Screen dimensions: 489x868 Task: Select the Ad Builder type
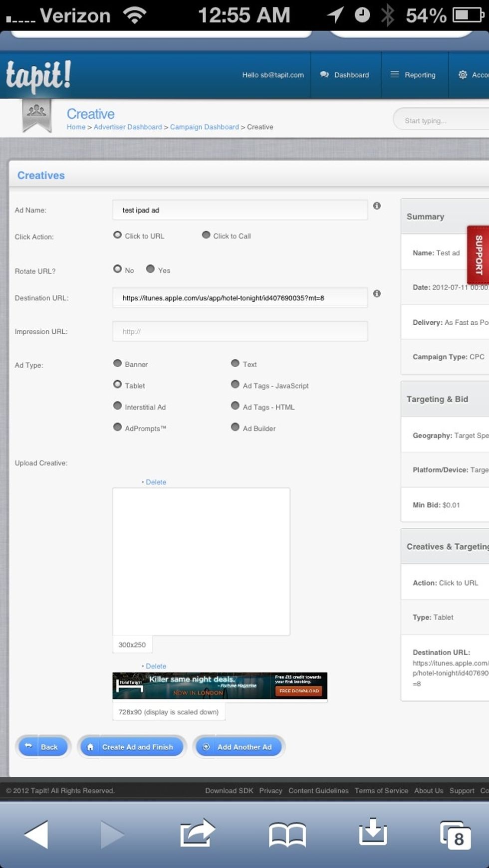point(235,427)
